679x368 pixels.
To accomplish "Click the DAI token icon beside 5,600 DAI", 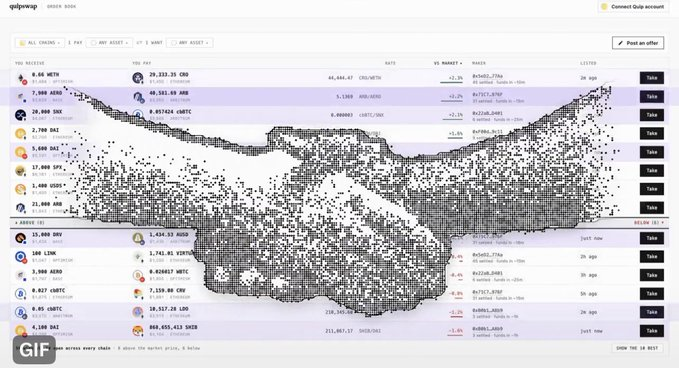I will pyautogui.click(x=20, y=152).
